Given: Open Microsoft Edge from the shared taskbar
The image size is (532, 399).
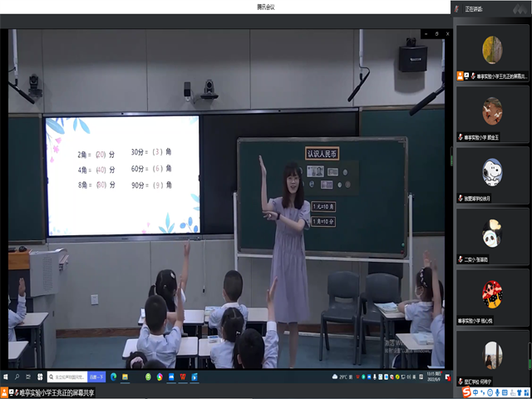Looking at the screenshot, I should tap(114, 377).
